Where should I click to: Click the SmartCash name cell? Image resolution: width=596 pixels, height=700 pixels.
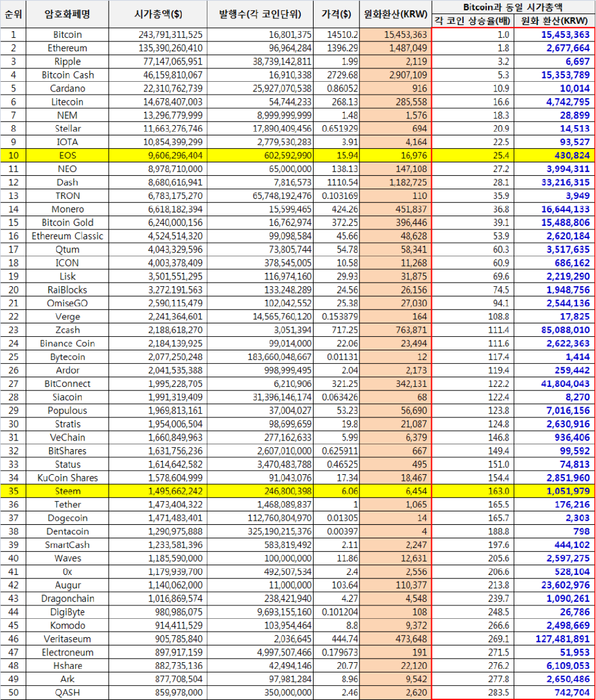(x=67, y=544)
